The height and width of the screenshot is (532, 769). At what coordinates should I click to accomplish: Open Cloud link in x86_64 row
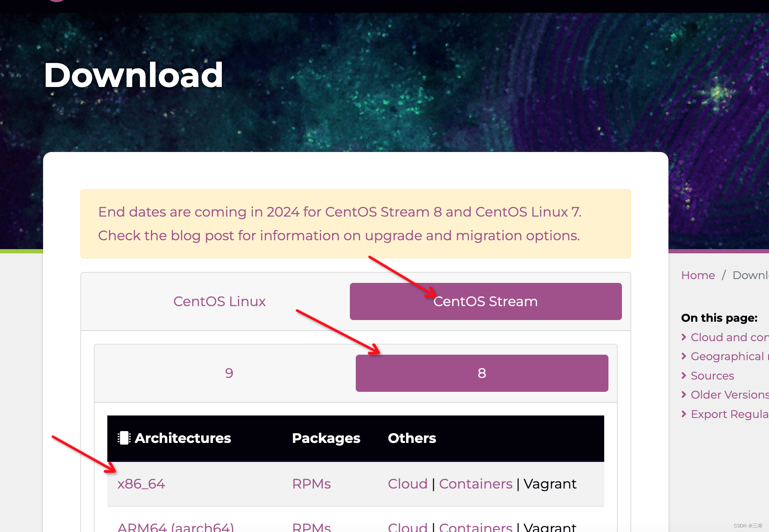click(408, 484)
